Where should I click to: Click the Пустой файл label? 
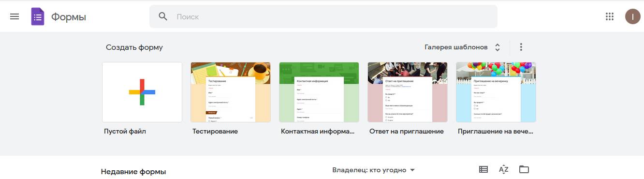pyautogui.click(x=125, y=132)
